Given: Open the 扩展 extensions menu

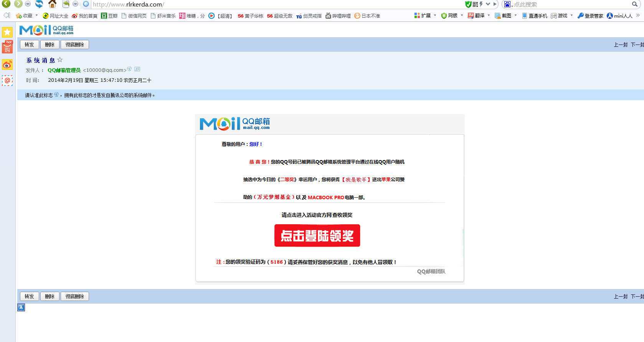Looking at the screenshot, I should tap(422, 16).
